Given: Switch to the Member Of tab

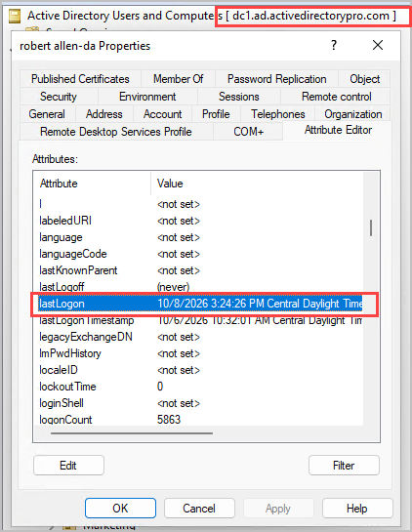Looking at the screenshot, I should point(178,79).
